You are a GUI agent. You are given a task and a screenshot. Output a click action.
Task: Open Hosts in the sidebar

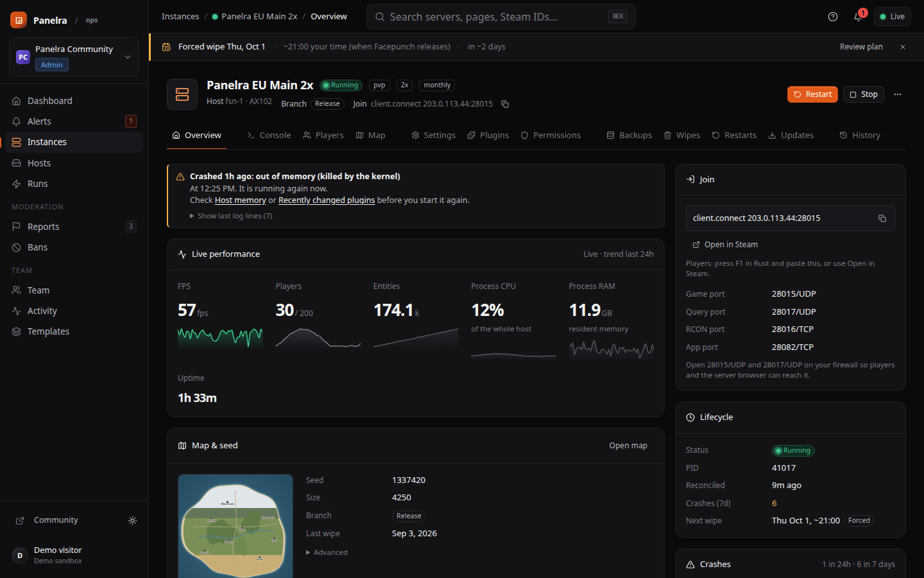click(74, 163)
